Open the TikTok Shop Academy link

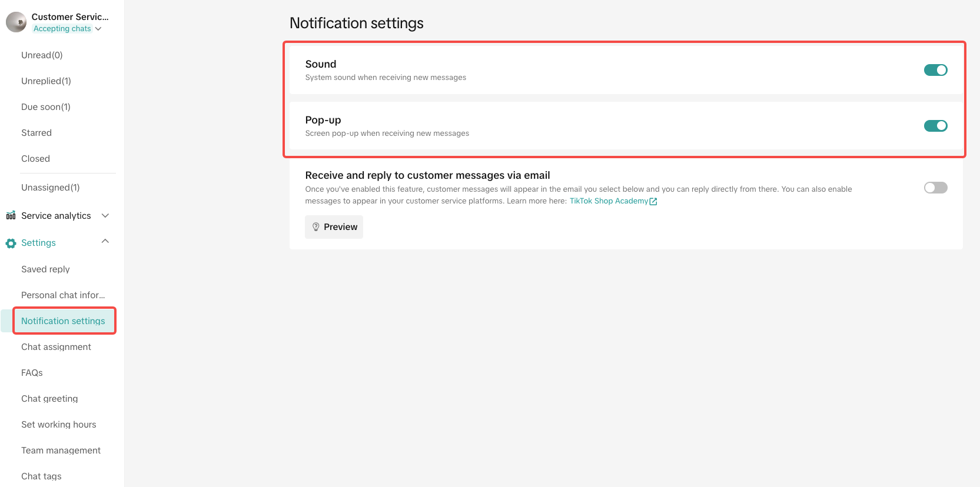pos(609,201)
